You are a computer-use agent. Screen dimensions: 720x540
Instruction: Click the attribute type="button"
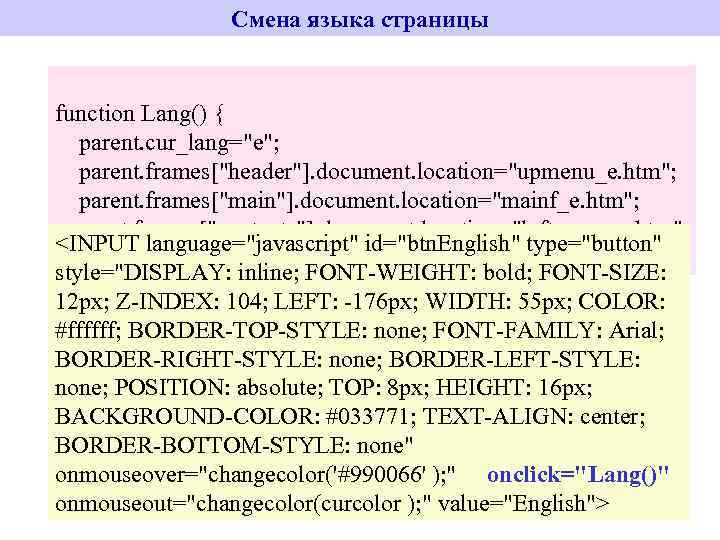pos(594,244)
